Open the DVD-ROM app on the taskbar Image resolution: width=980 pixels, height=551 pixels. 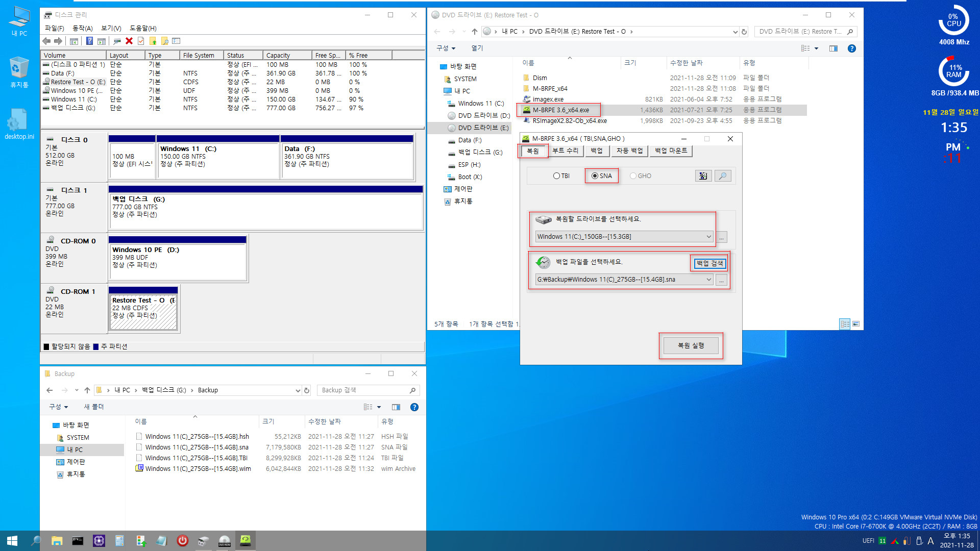(225, 541)
